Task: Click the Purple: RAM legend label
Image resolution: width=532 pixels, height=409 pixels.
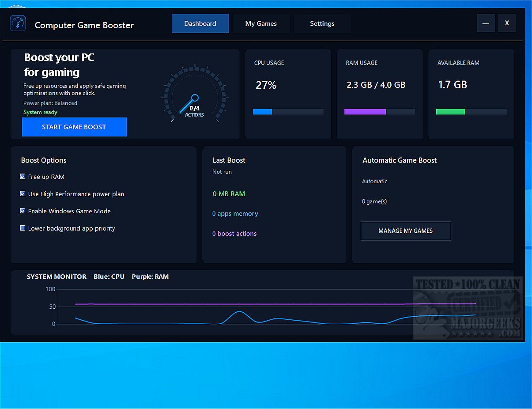Action: 150,276
